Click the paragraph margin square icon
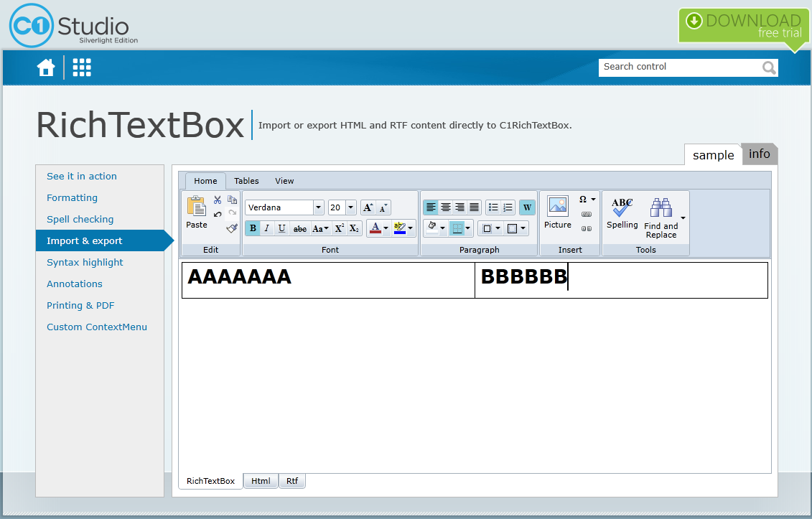 487,228
